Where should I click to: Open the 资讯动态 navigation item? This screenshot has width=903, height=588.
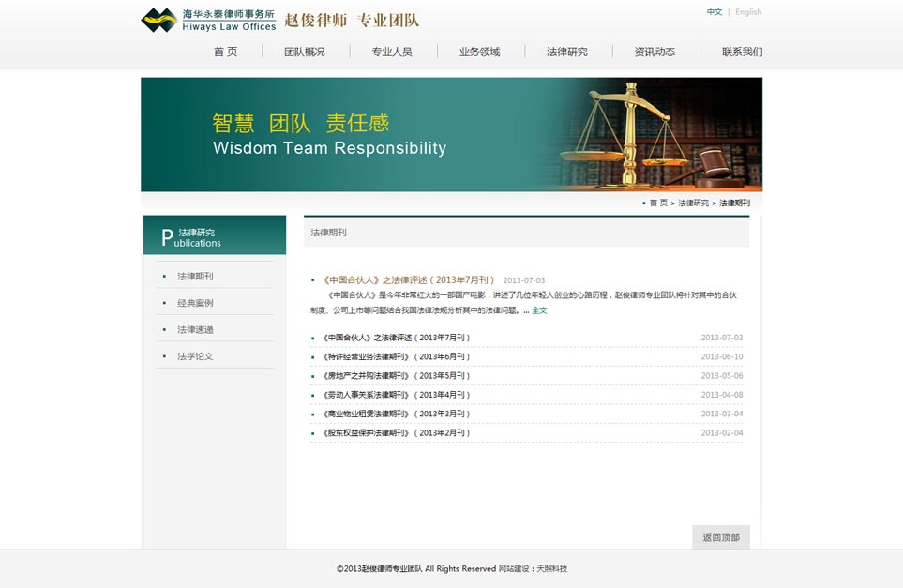tap(655, 52)
